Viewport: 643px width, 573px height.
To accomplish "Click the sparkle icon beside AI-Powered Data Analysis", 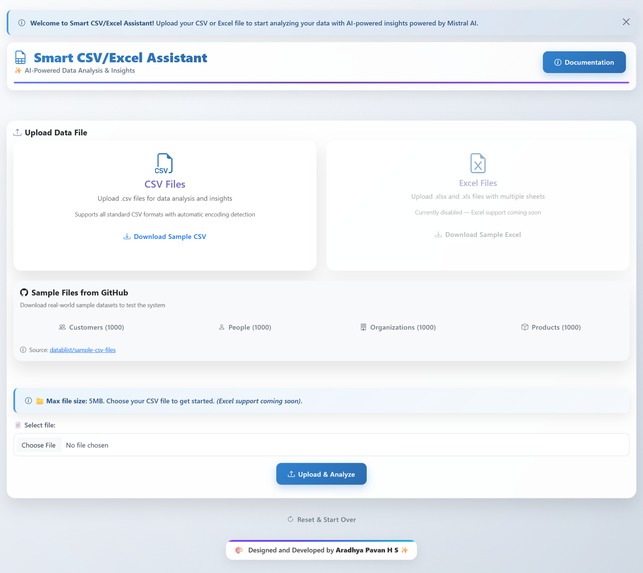I will click(18, 71).
